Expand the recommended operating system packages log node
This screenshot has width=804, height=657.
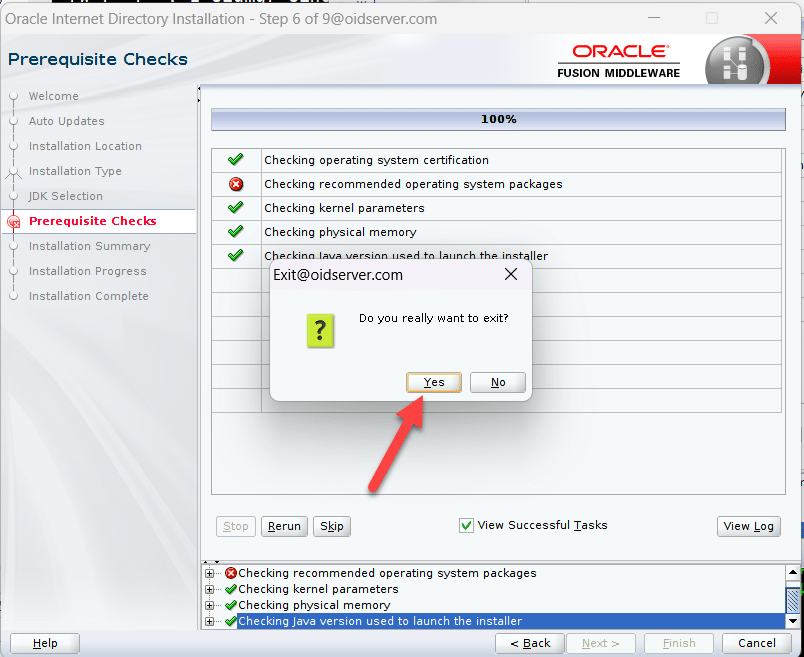[x=210, y=574]
